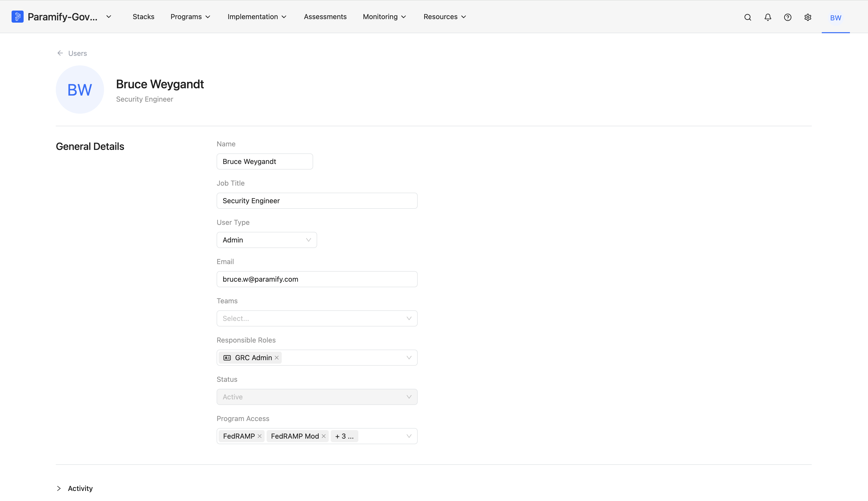The height and width of the screenshot is (501, 868).
Task: Remove the FedRAMP Mod program tag
Action: click(323, 436)
